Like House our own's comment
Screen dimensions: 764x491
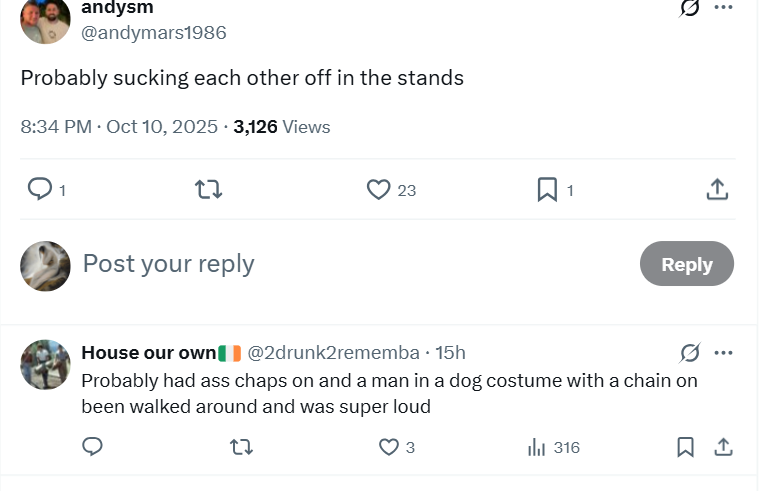[x=389, y=447]
